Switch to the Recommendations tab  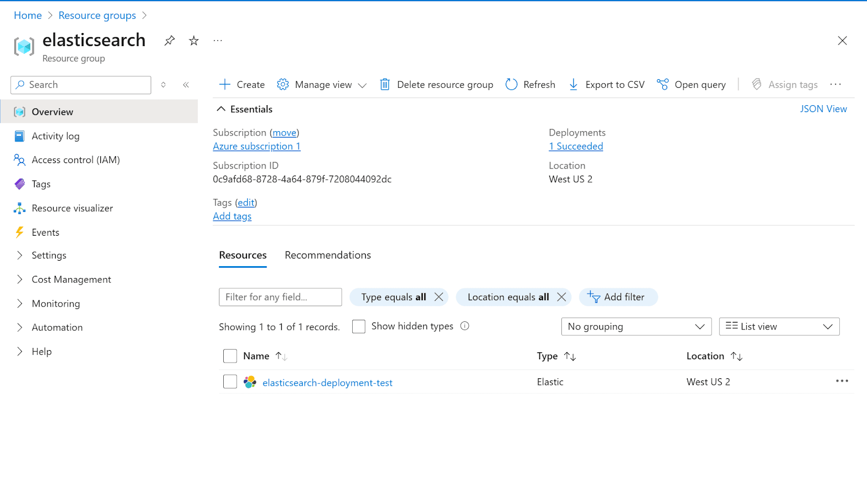[328, 255]
